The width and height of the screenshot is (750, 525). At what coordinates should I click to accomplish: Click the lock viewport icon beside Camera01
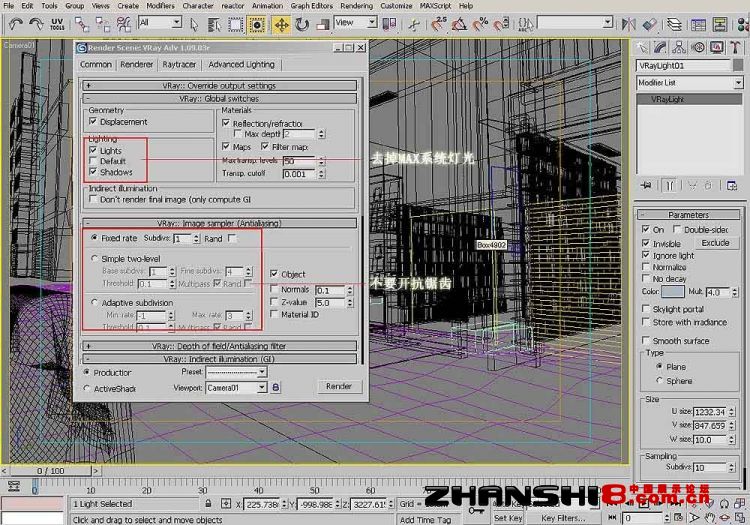[276, 387]
